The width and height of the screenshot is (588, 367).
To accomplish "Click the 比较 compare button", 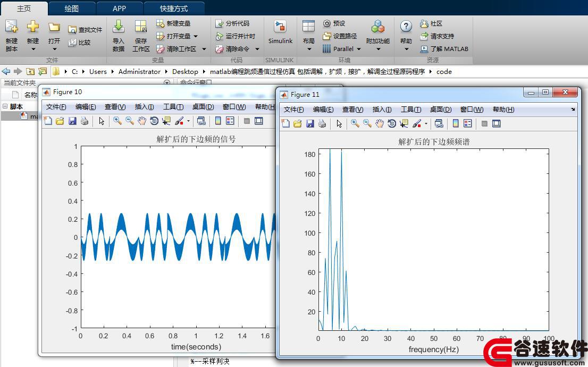I will tap(80, 43).
